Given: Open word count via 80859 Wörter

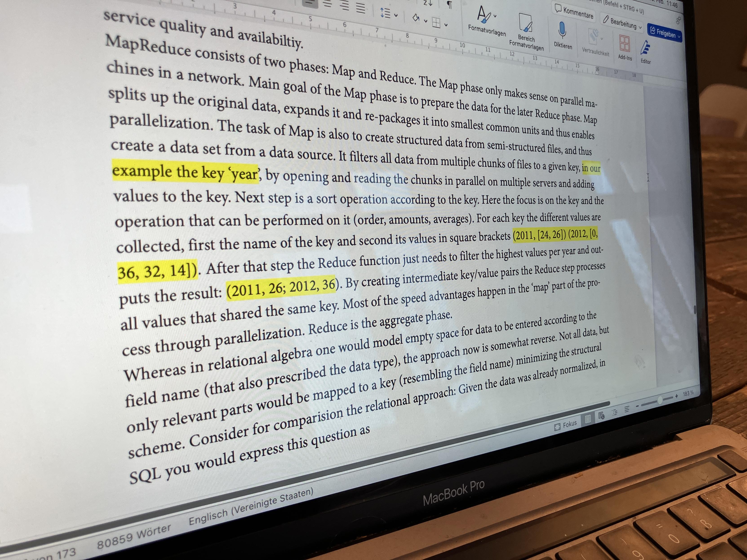Looking at the screenshot, I should pos(134,536).
